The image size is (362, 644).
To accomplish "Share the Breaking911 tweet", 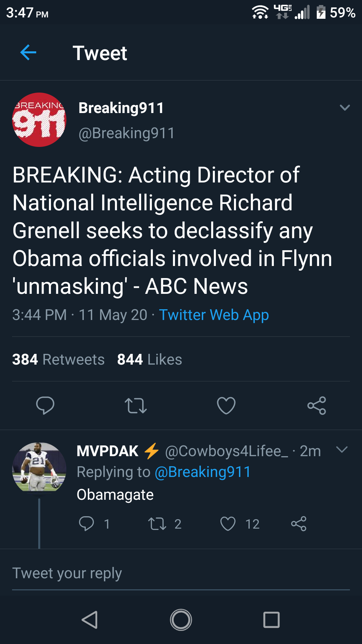I will (317, 406).
